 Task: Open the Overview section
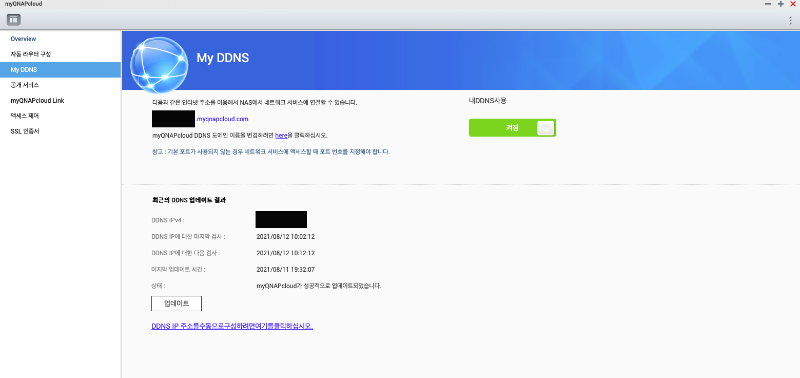coord(23,39)
